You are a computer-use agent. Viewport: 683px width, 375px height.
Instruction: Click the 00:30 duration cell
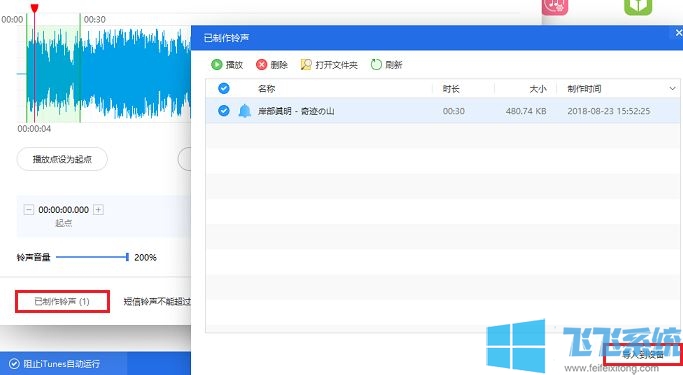[453, 111]
